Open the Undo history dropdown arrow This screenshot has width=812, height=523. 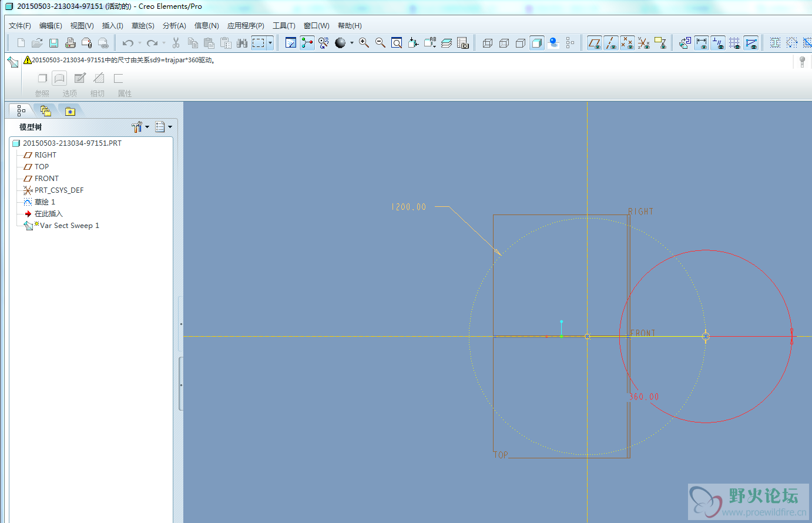click(x=139, y=43)
